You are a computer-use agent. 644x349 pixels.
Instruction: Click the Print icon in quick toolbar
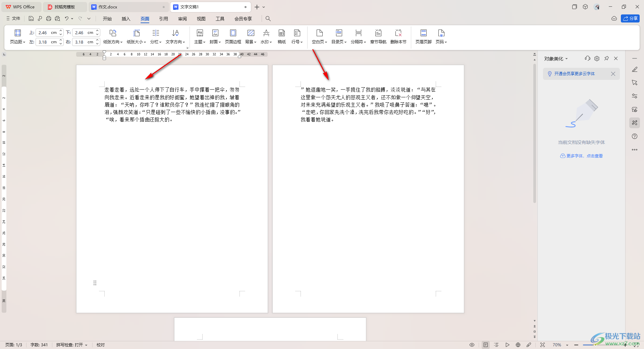point(49,18)
